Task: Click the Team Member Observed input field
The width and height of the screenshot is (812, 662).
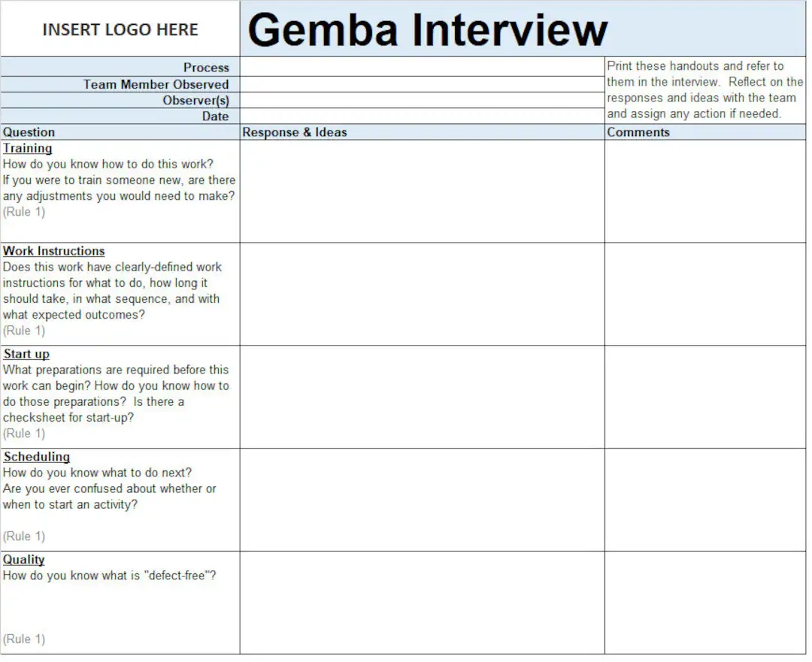Action: (x=422, y=84)
